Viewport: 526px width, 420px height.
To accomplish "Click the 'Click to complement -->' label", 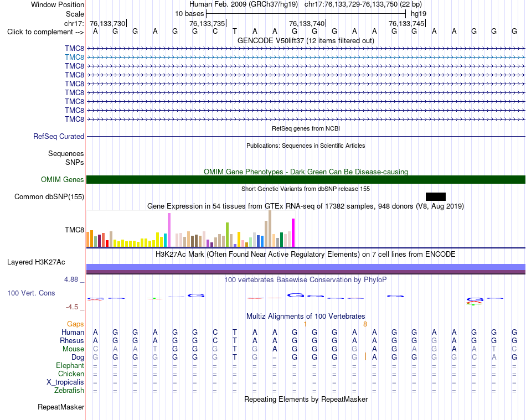I will [x=45, y=32].
